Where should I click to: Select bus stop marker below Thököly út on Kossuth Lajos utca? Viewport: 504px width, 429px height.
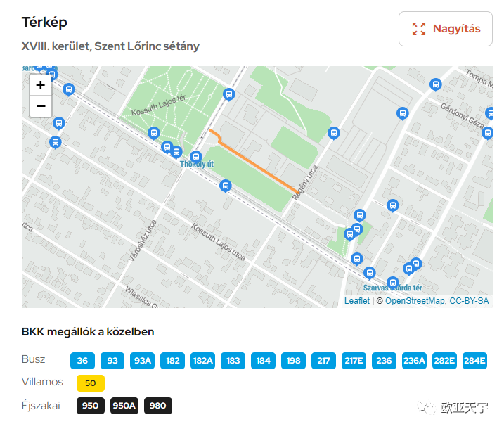click(x=226, y=186)
